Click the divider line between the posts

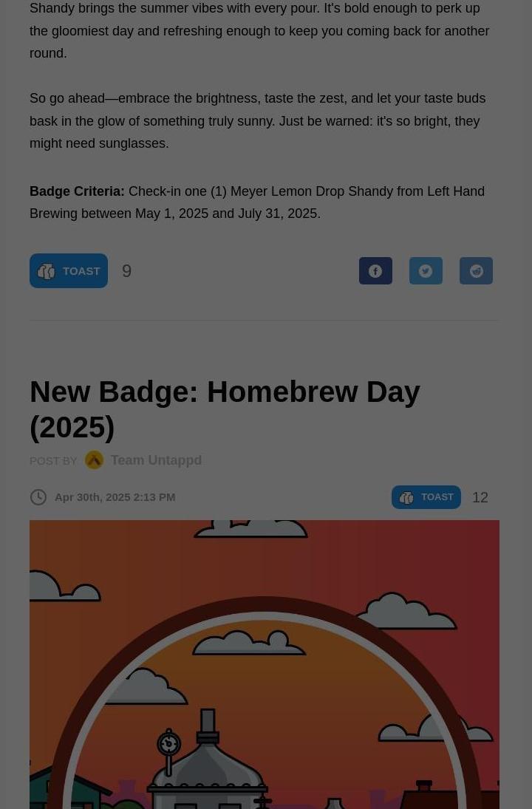[265, 320]
